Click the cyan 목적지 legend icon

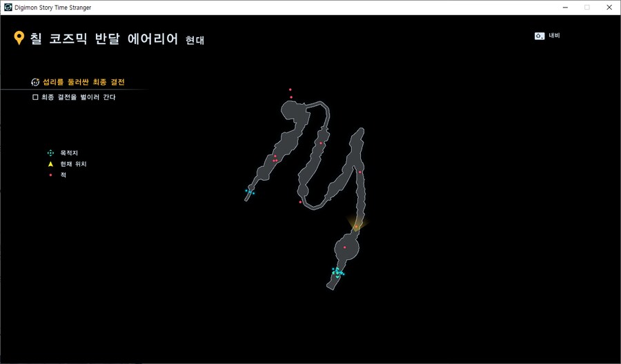tap(50, 153)
